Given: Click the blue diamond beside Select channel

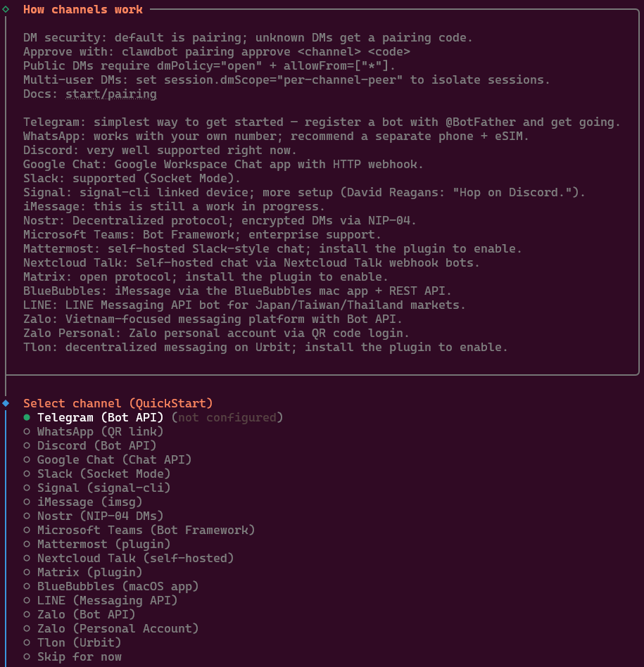Looking at the screenshot, I should (6, 403).
